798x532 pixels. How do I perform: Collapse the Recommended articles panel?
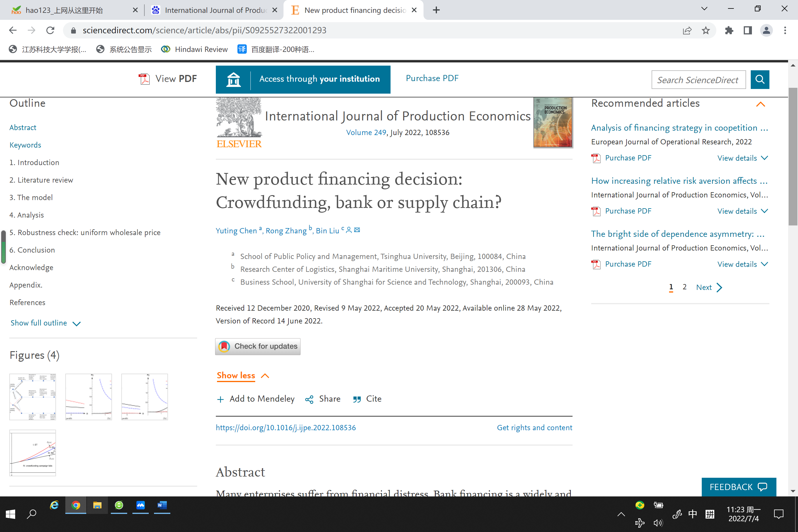click(x=760, y=104)
